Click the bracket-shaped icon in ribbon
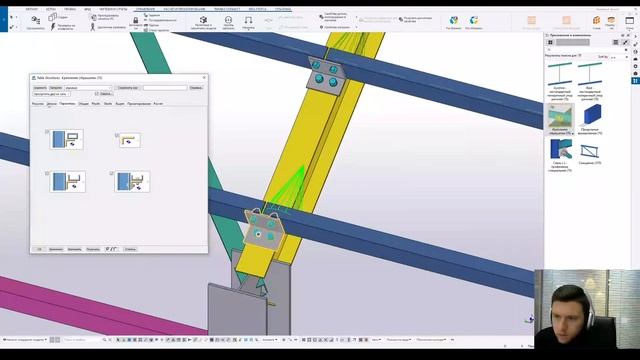Viewport: 640px width, 360px height. [x=248, y=20]
